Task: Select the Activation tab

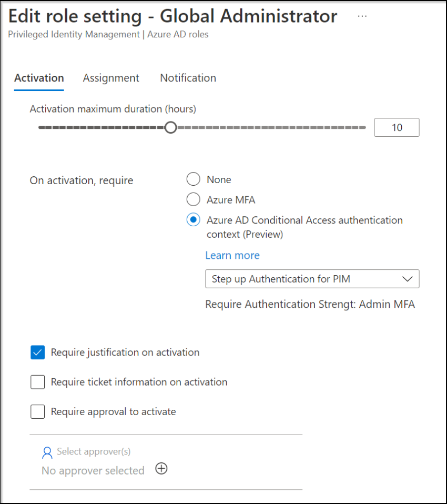Action: click(39, 78)
